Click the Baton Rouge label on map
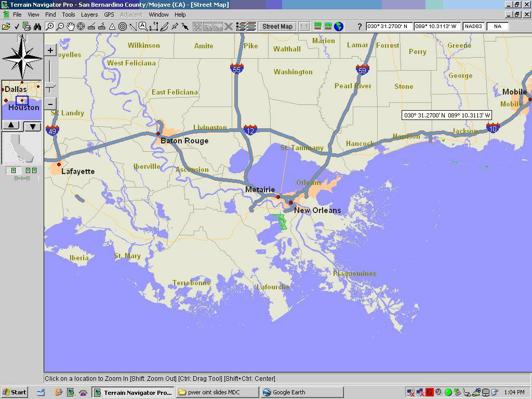This screenshot has width=532, height=399. tap(184, 141)
